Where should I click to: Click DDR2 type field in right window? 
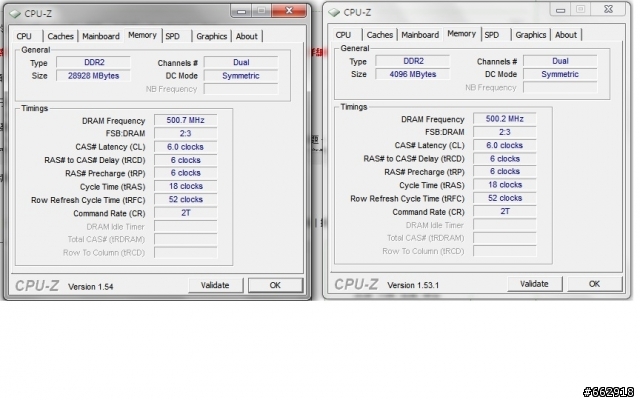(x=413, y=61)
